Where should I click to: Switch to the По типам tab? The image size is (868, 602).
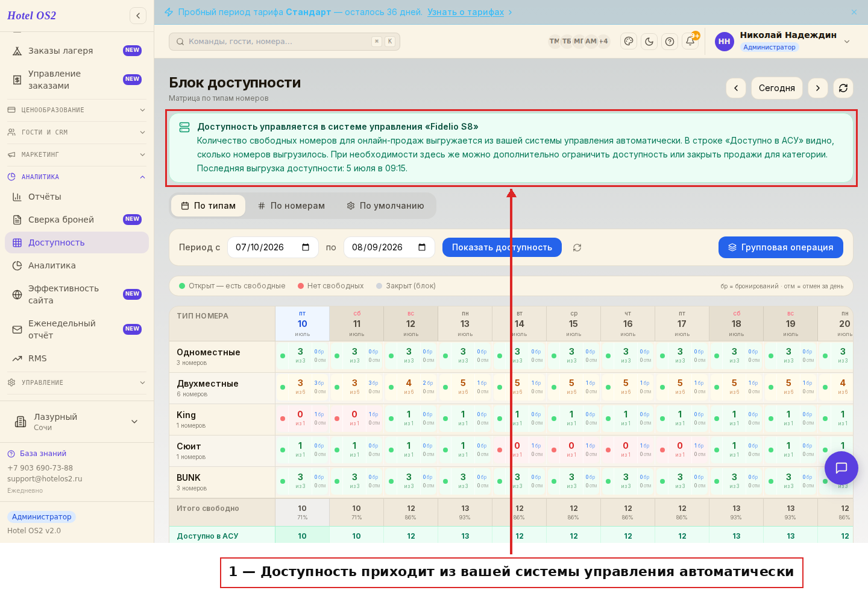tap(209, 206)
